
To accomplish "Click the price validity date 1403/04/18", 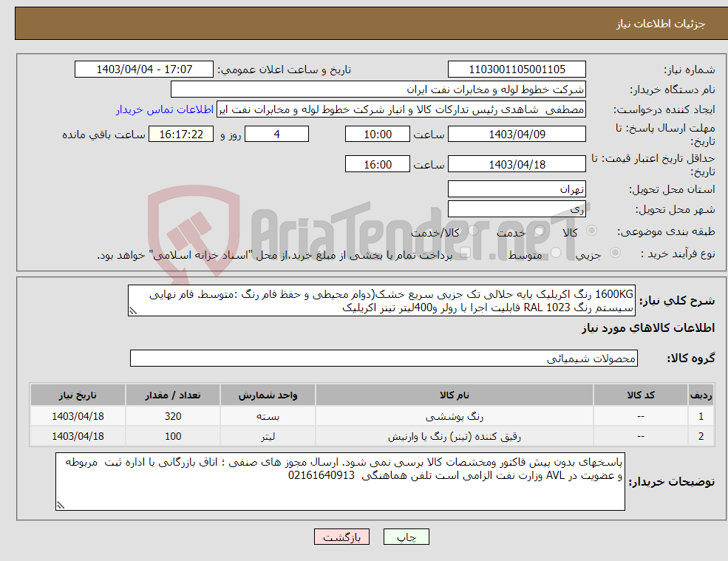I will (517, 164).
